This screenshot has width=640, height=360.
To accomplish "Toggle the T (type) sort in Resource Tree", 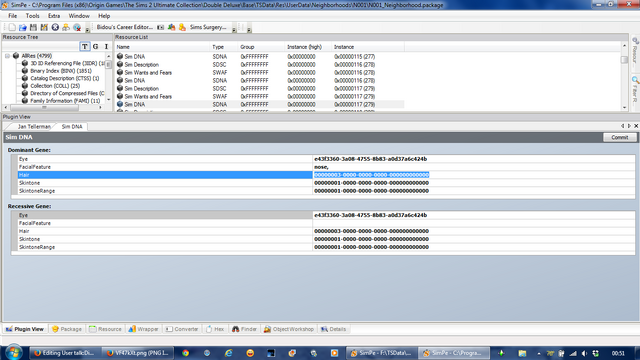I will point(84,47).
